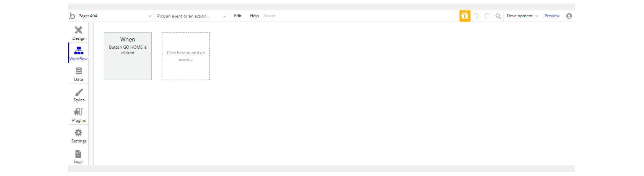
Task: Click the search magnifier icon
Action: [498, 16]
